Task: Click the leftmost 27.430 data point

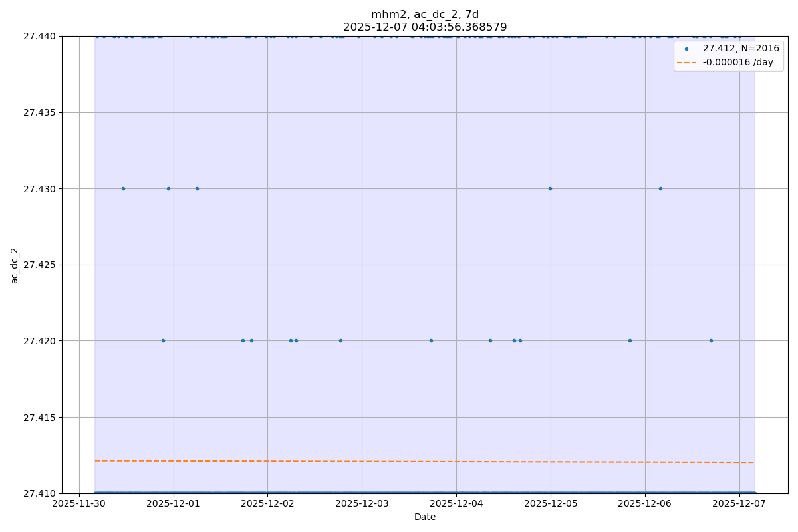Action: click(123, 188)
